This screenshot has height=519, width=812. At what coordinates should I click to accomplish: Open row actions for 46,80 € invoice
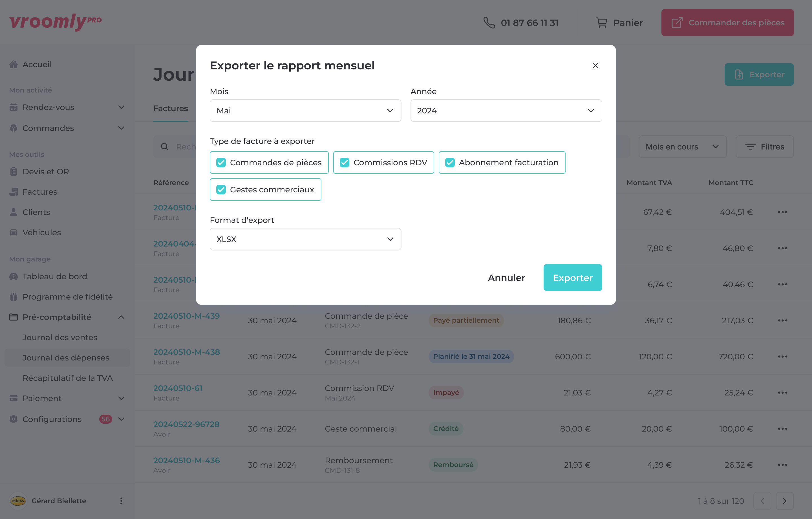(x=783, y=248)
